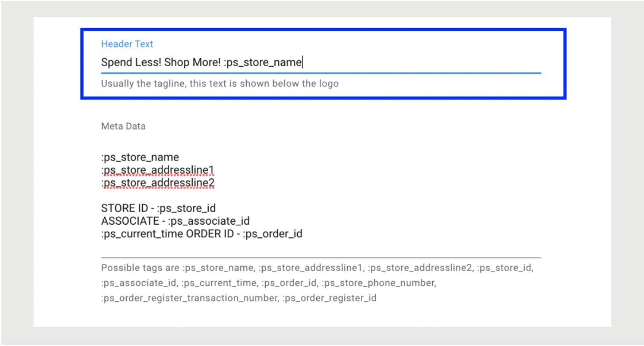644x346 pixels.
Task: Click the hint line containing :ps_store_phone_number
Action: click(269, 283)
